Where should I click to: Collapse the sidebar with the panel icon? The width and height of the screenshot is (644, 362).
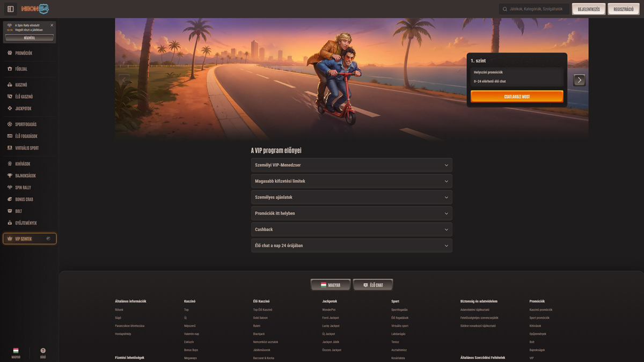pos(10,9)
